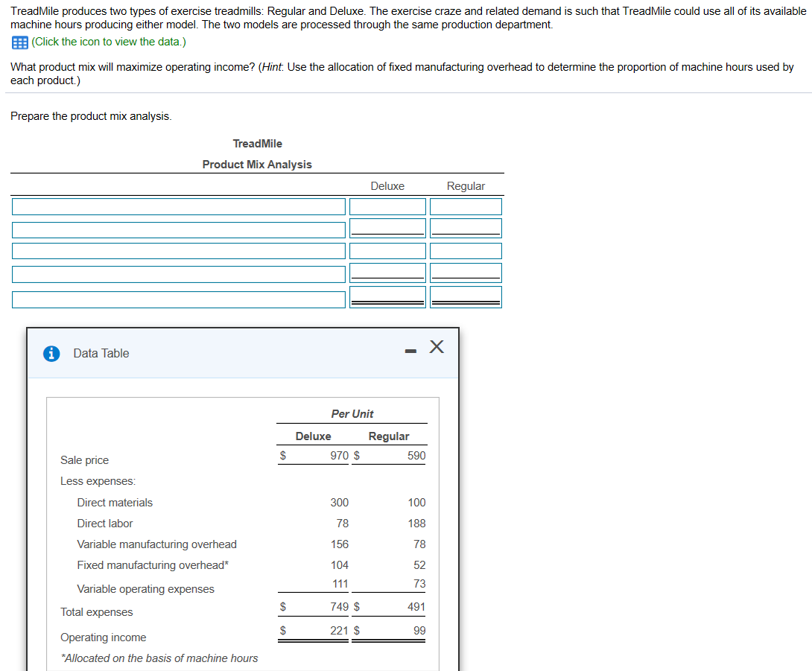Close the Data Table popup
The image size is (812, 671).
(437, 346)
